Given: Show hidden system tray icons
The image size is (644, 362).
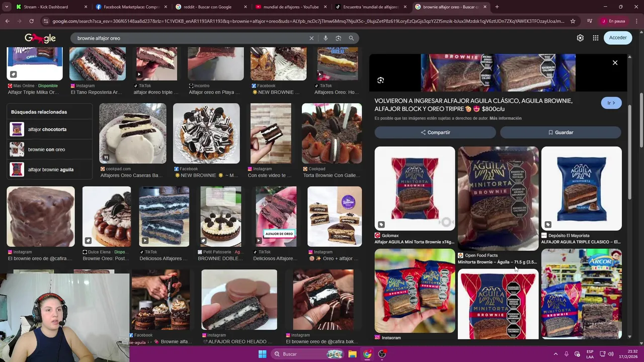Looking at the screenshot, I should pos(555,354).
